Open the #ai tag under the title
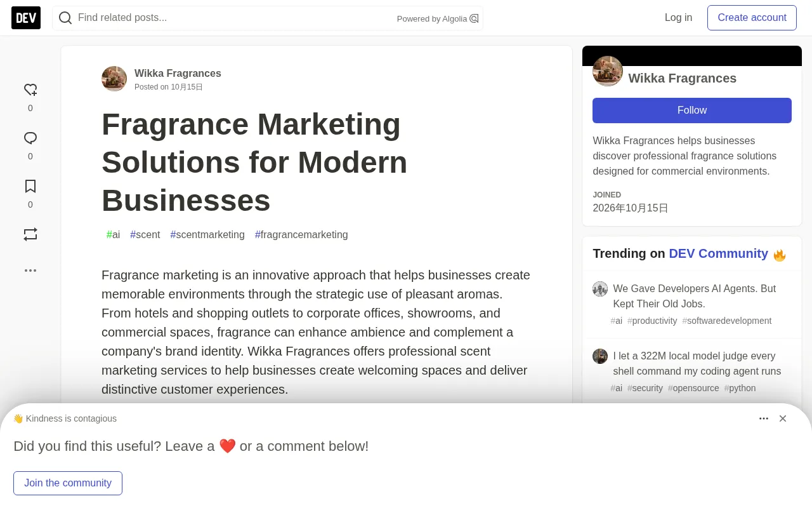 (x=114, y=235)
